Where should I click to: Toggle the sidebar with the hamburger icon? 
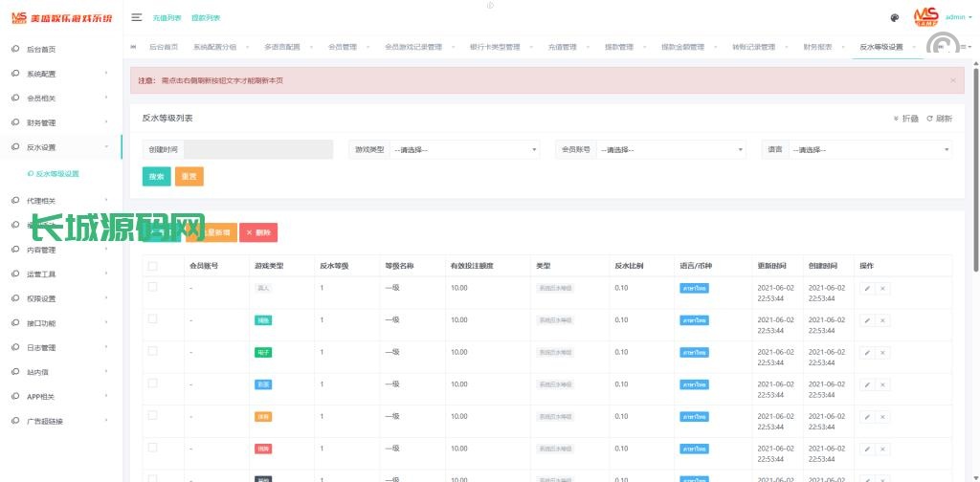tap(137, 17)
